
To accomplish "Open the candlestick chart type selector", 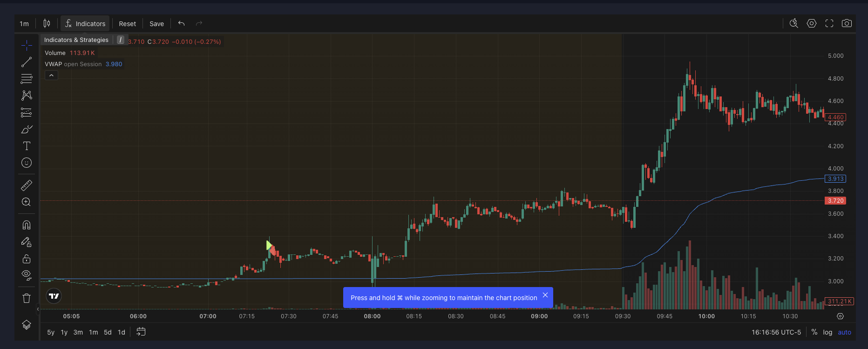I will coord(47,23).
